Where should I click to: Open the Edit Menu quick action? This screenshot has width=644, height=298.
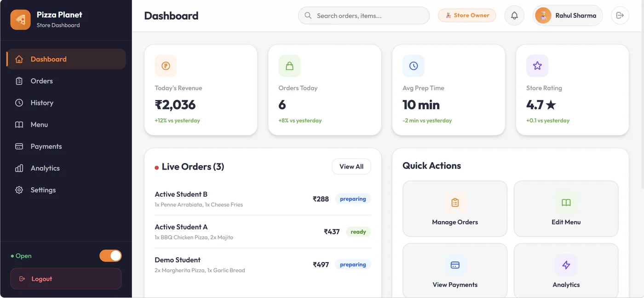pos(566,209)
